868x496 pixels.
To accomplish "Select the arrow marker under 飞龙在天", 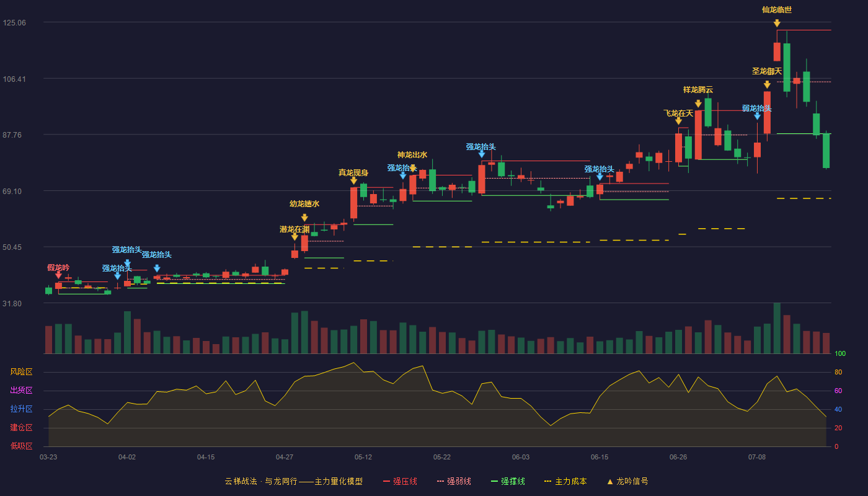I will pyautogui.click(x=678, y=121).
